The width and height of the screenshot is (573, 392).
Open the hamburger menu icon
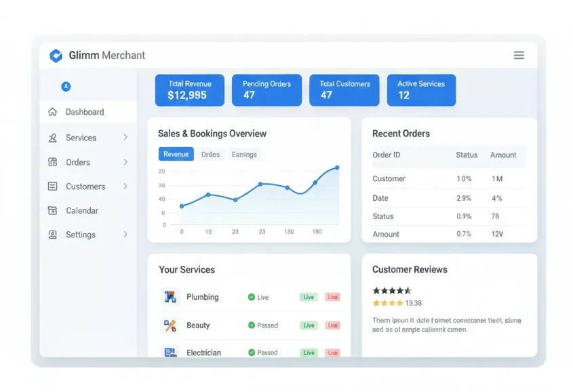[519, 56]
